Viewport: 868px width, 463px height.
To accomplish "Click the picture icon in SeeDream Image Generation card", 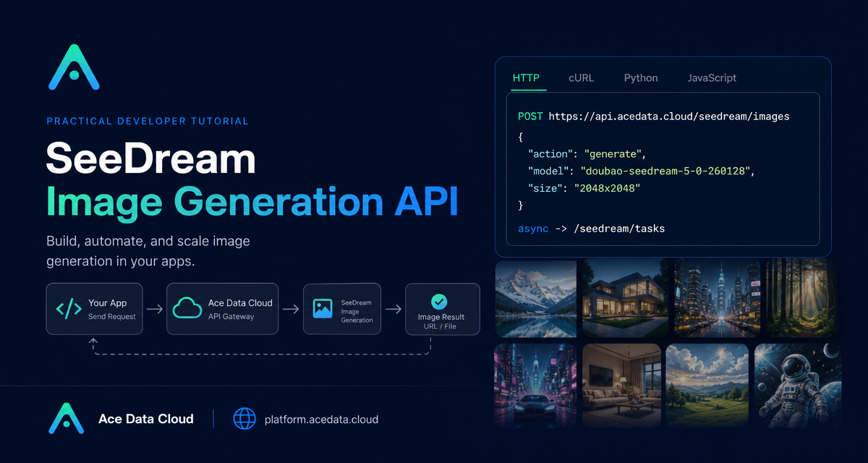I will click(323, 309).
